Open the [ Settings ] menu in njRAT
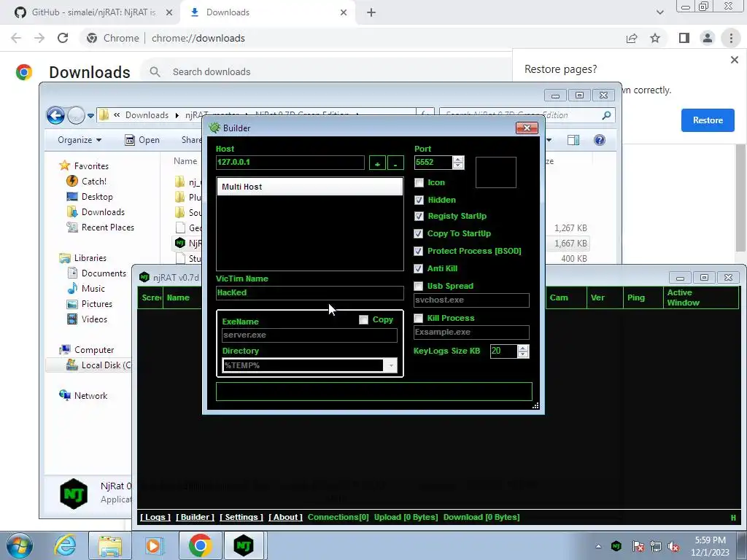Screen dimensions: 747x560 coord(241,517)
